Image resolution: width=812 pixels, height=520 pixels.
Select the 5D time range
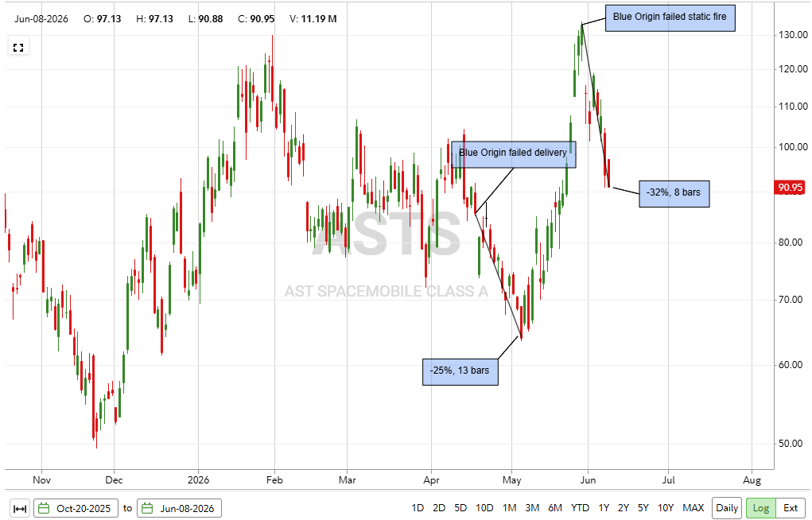(460, 508)
